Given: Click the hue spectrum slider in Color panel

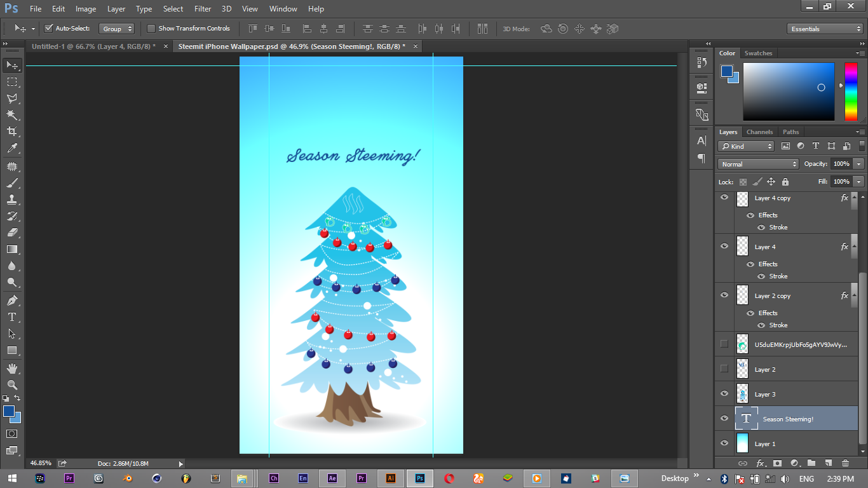Looking at the screenshot, I should pos(851,91).
